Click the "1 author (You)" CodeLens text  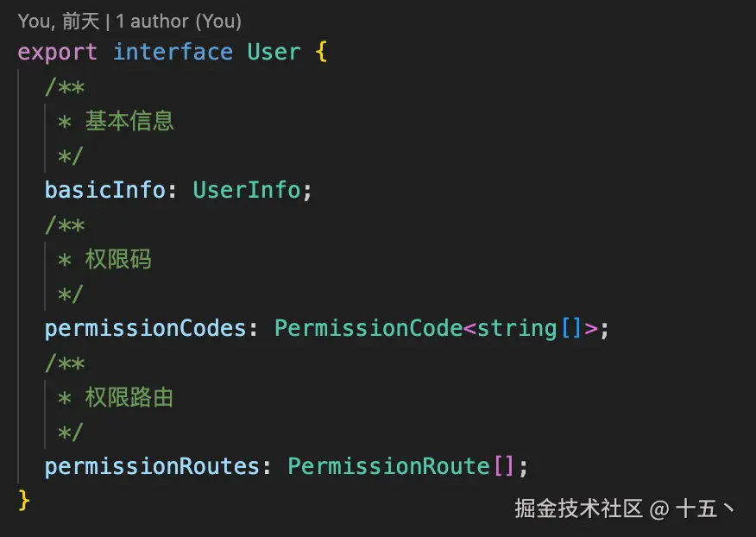click(x=179, y=21)
